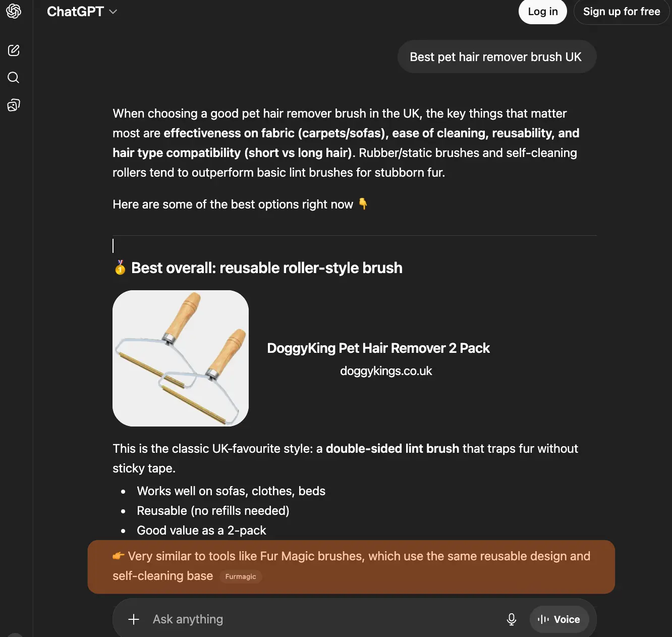Open the Furmagic source citation chip
This screenshot has width=672, height=637.
click(x=241, y=576)
